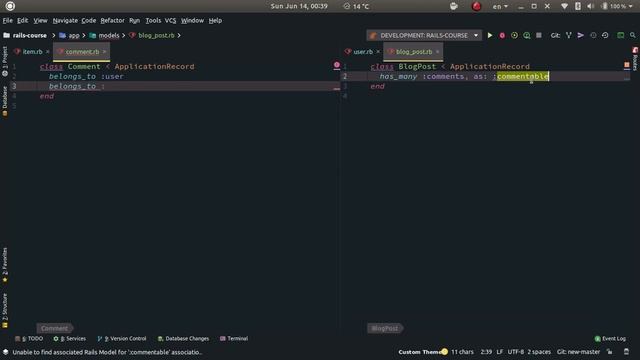
Task: Expand breadcrumb arrow after app
Action: 84,36
